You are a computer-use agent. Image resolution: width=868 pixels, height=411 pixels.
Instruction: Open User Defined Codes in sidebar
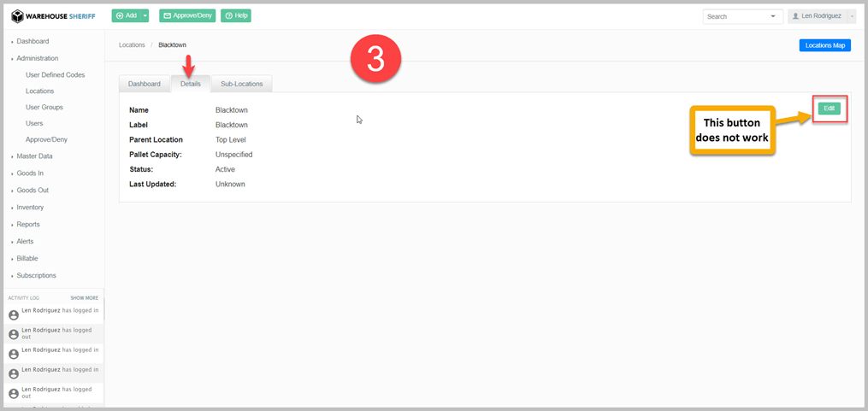click(55, 75)
